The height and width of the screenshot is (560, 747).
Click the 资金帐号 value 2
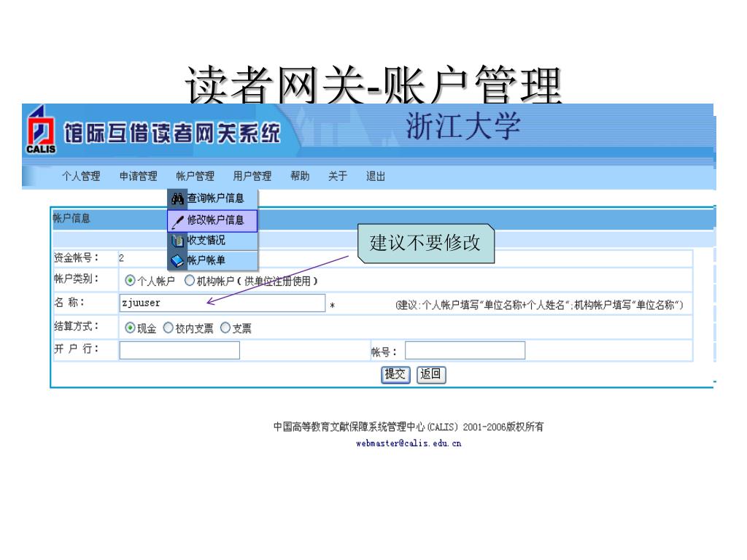(x=122, y=258)
